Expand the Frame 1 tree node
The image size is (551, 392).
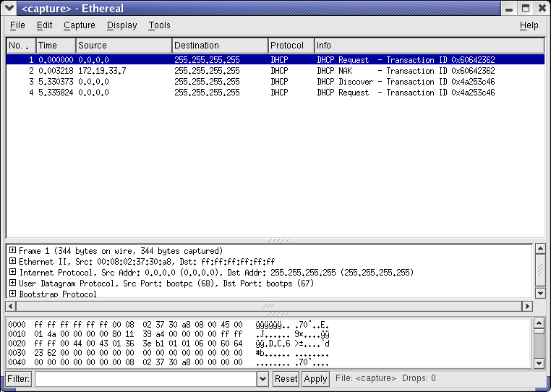coord(12,251)
